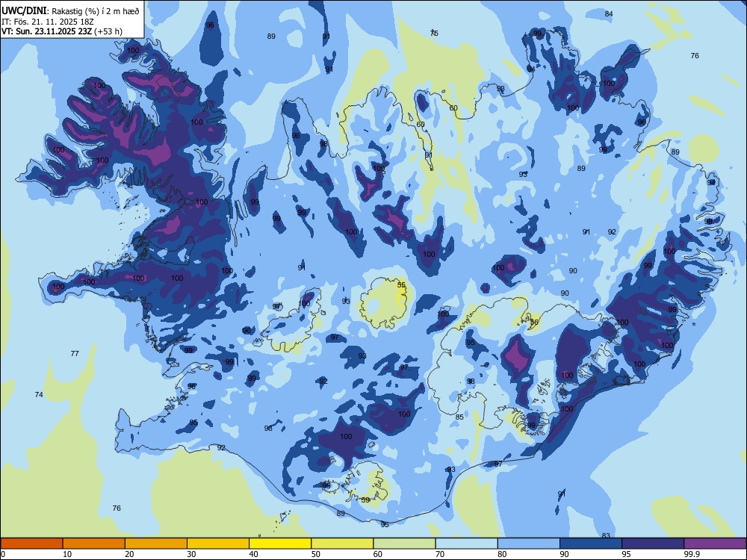Click the 10–20 orange legend swatch
Image resolution: width=747 pixels, height=560 pixels.
(x=94, y=544)
